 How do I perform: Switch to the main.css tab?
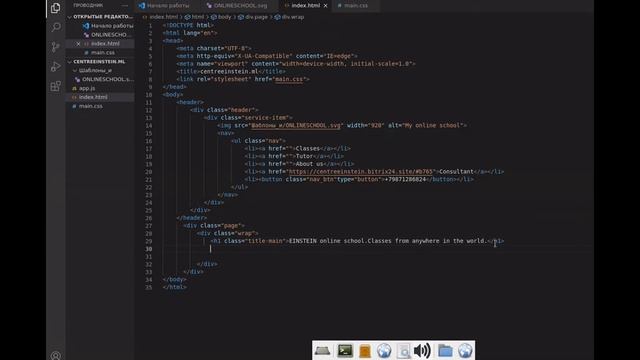[x=356, y=6]
